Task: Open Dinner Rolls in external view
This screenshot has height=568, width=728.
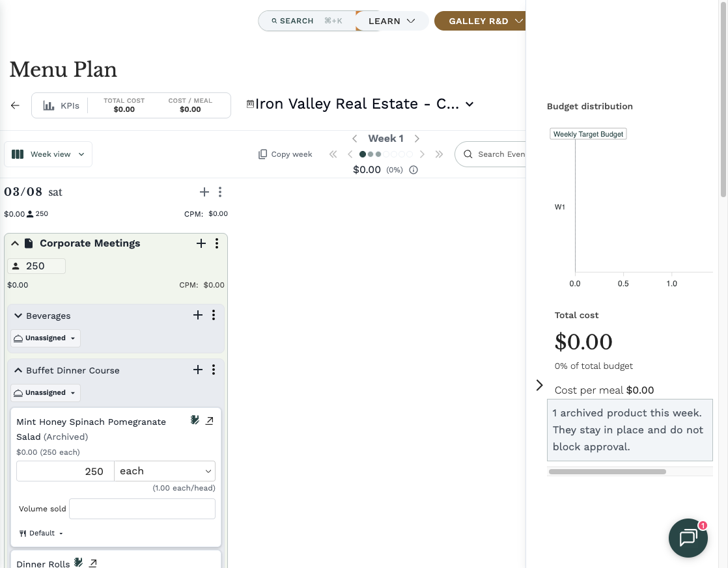Action: click(x=93, y=563)
